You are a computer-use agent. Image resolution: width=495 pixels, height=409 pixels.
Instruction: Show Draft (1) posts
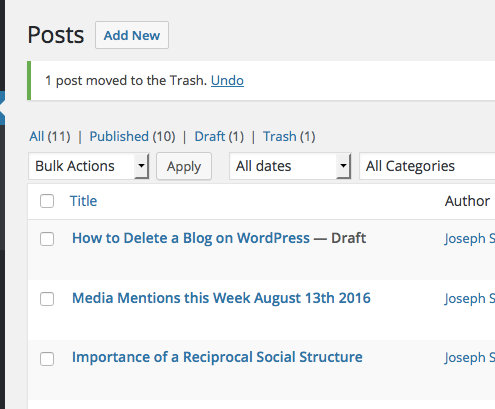click(219, 137)
